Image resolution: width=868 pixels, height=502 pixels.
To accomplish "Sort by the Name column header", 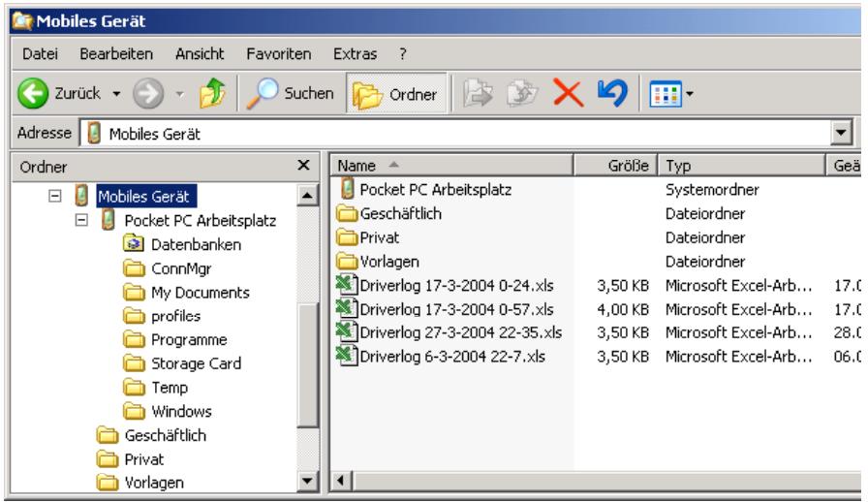I will [451, 165].
